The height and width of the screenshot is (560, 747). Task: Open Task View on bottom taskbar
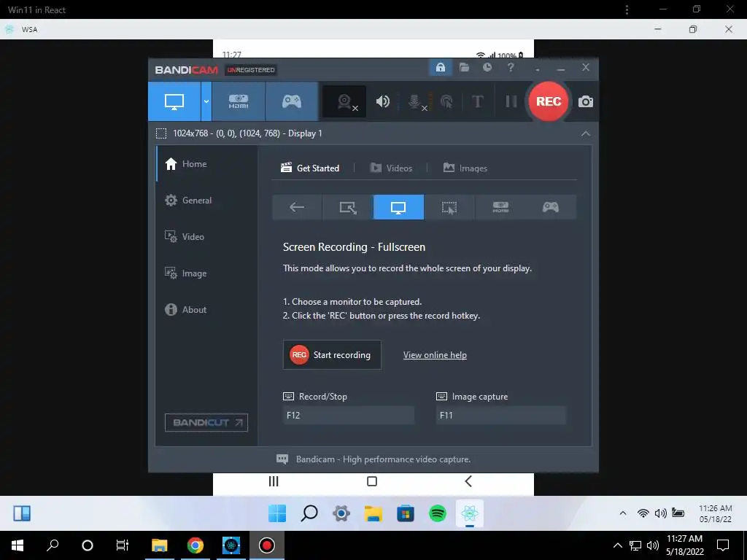[x=123, y=545]
